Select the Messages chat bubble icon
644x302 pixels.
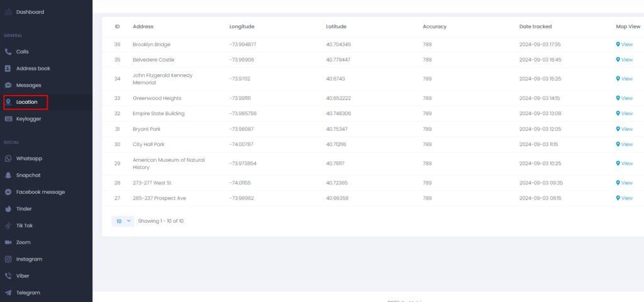(x=8, y=85)
